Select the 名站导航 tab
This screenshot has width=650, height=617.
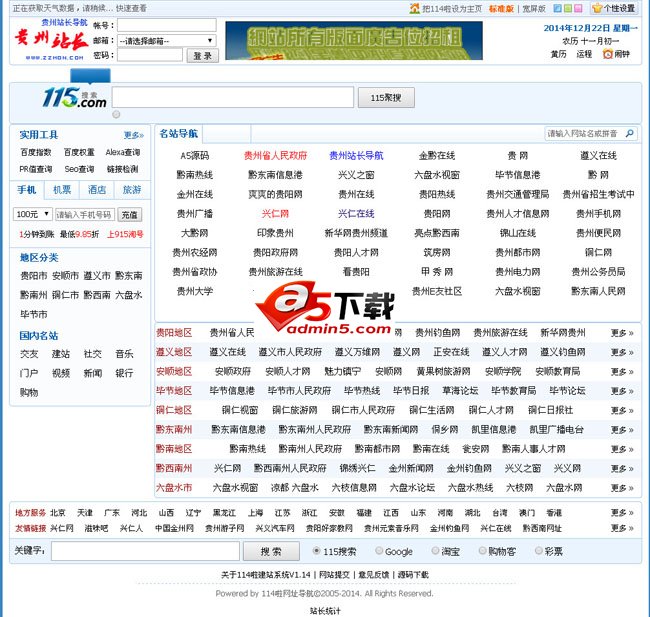179,134
